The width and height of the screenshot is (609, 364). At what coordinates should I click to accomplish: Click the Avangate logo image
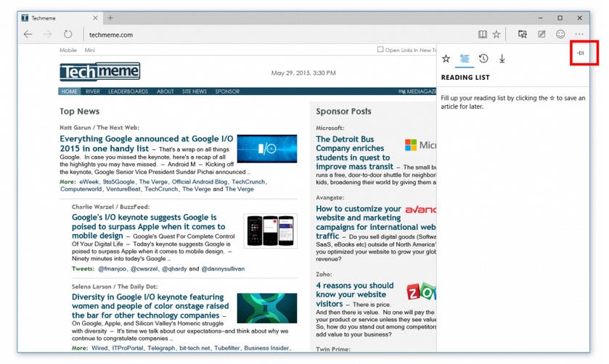tap(420, 210)
